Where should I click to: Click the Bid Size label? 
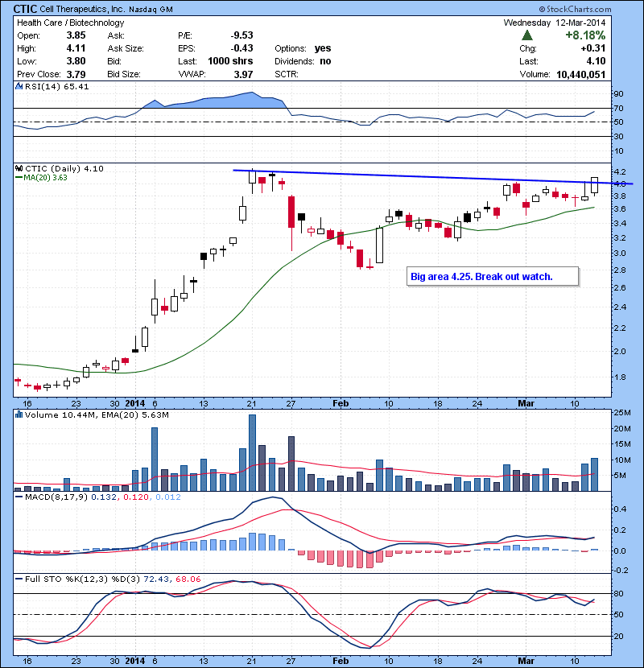124,74
